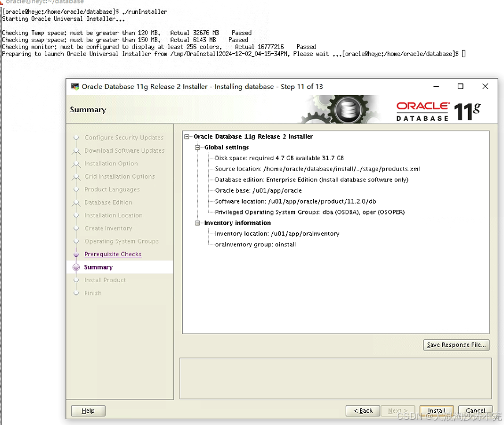Viewport: 504px width, 425px height.
Task: Click the empty message area below summary
Action: (335, 379)
